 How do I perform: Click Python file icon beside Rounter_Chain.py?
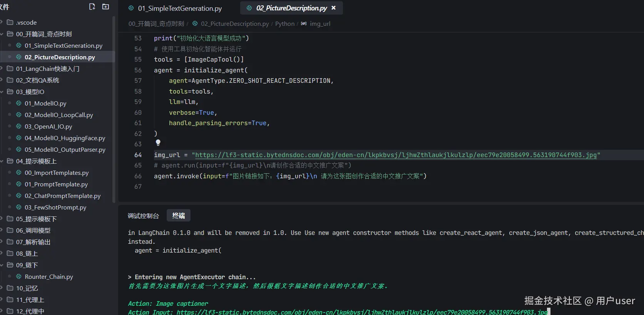[x=18, y=276]
